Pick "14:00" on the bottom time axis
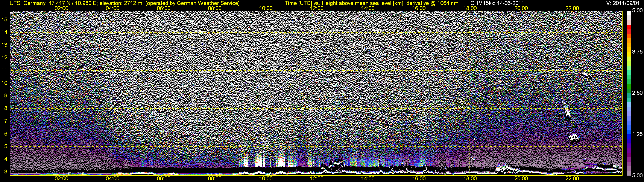The width and height of the screenshot is (644, 182). [368, 179]
